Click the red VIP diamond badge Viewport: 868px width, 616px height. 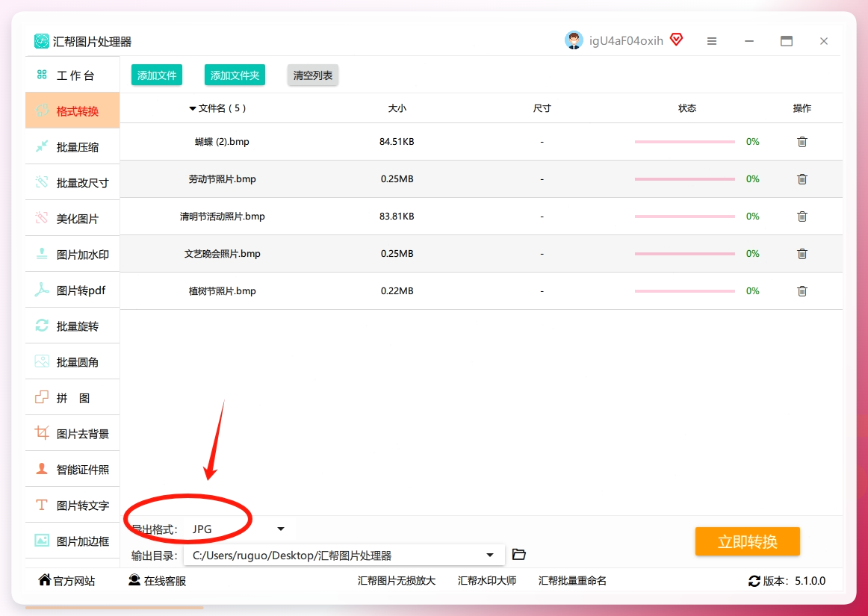pyautogui.click(x=677, y=40)
